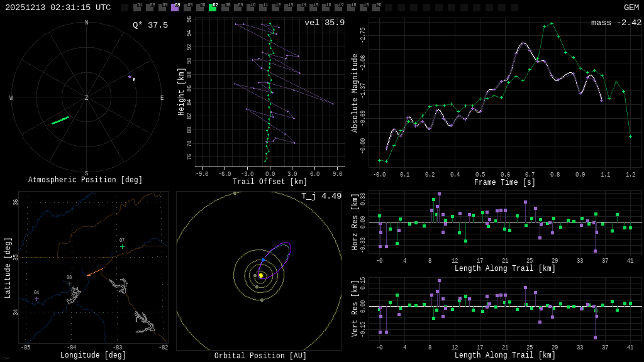644x362 pixels.
Task: Select the orange meteor track arrow on map
Action: (95, 272)
